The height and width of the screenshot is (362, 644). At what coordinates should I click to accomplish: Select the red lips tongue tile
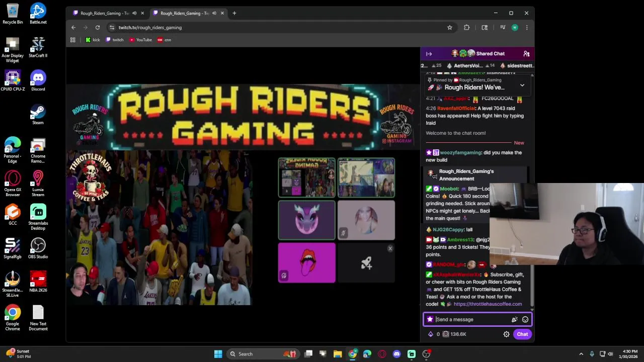click(306, 262)
